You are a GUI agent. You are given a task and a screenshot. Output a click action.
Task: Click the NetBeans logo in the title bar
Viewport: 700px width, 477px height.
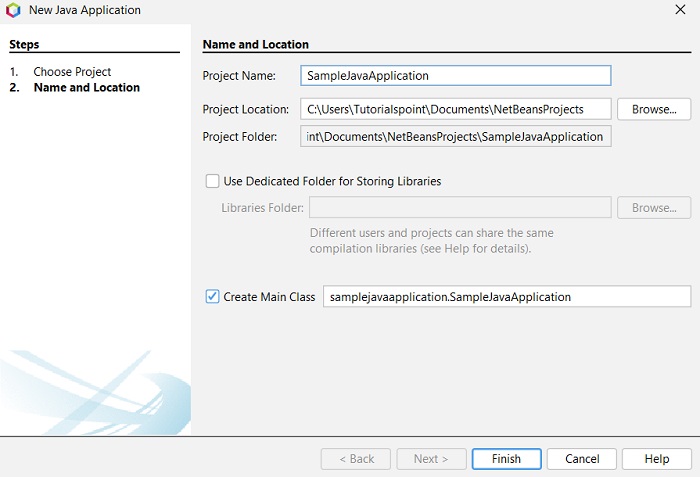tap(13, 10)
